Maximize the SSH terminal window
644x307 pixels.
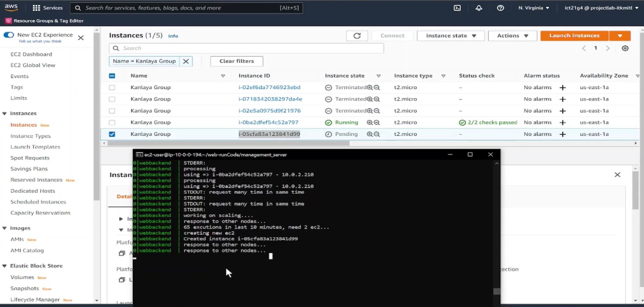coord(470,154)
